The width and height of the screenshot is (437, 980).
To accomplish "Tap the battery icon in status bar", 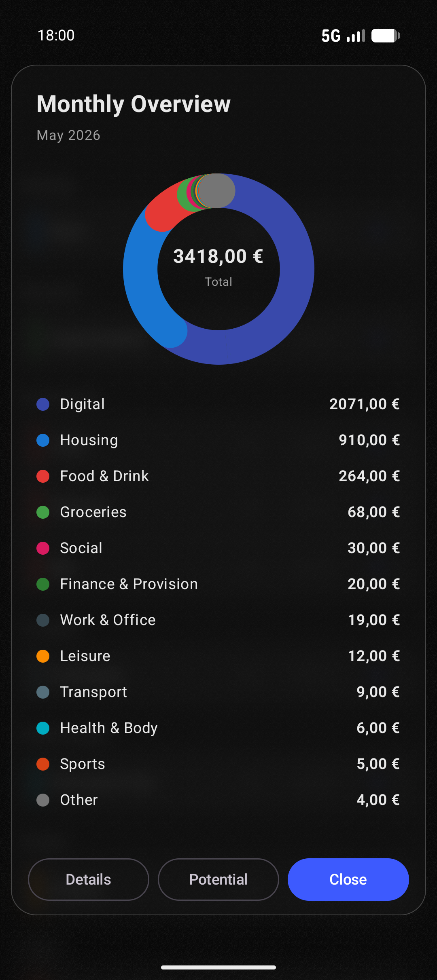I will click(x=386, y=36).
